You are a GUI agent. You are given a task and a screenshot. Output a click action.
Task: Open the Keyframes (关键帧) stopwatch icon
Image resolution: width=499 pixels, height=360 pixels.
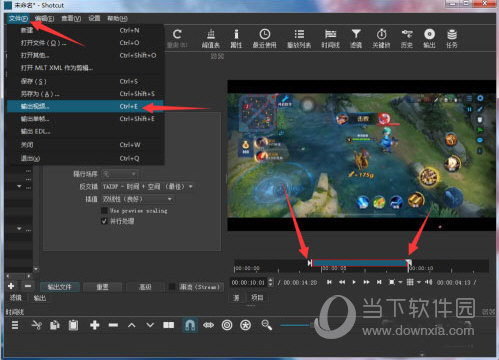click(x=381, y=39)
